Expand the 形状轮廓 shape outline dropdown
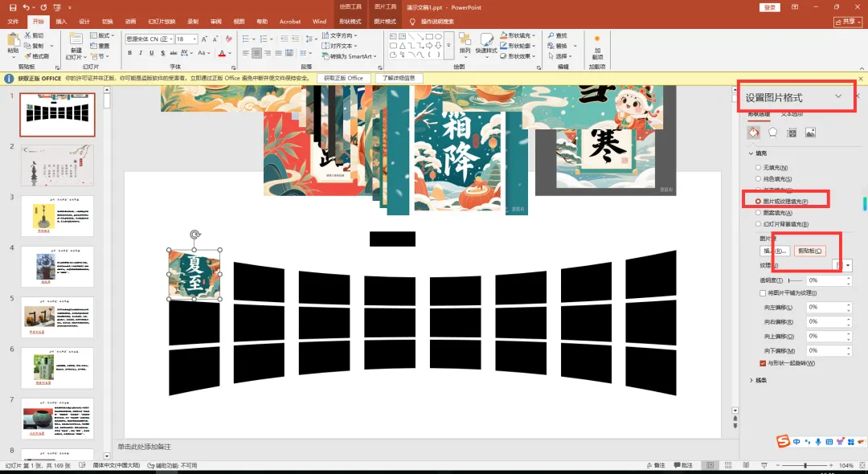 (x=534, y=46)
